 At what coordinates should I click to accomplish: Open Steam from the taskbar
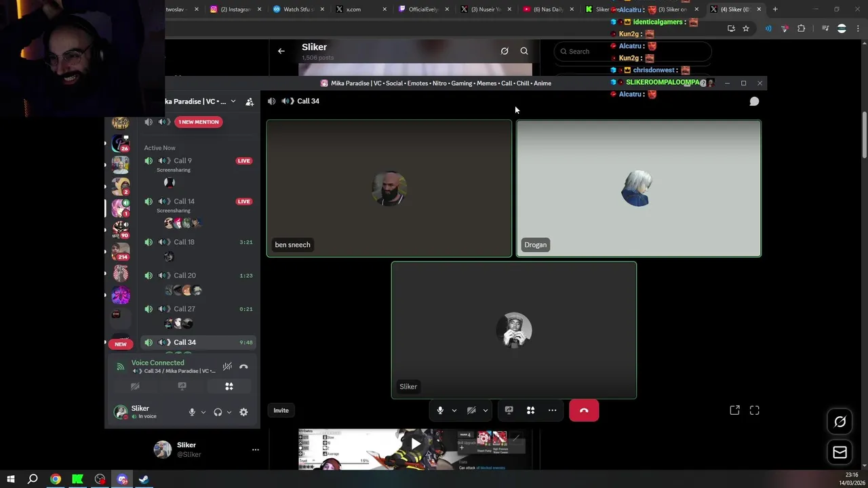[144, 479]
